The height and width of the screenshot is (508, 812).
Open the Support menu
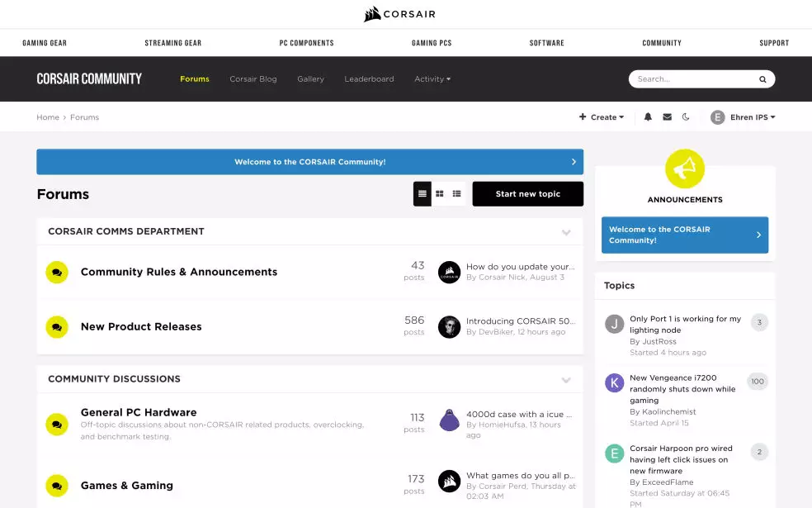click(x=774, y=43)
